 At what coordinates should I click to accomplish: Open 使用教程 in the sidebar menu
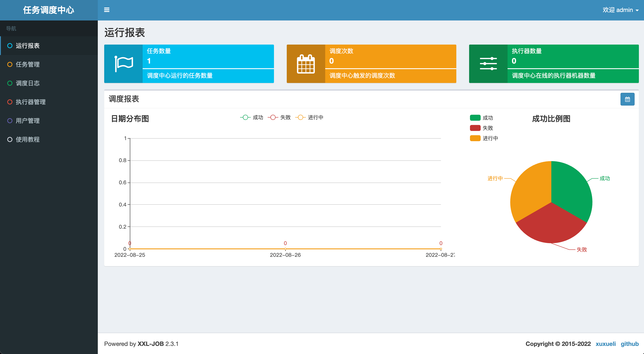coord(28,139)
